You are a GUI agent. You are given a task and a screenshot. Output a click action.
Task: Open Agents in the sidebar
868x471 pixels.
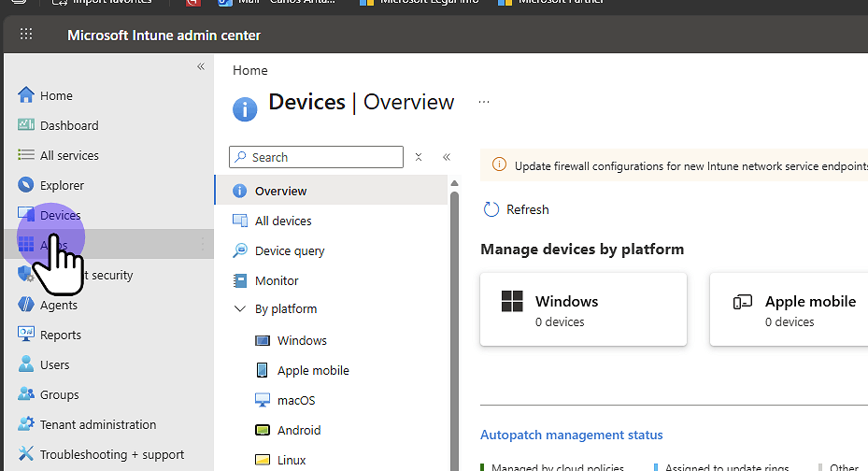pyautogui.click(x=59, y=305)
